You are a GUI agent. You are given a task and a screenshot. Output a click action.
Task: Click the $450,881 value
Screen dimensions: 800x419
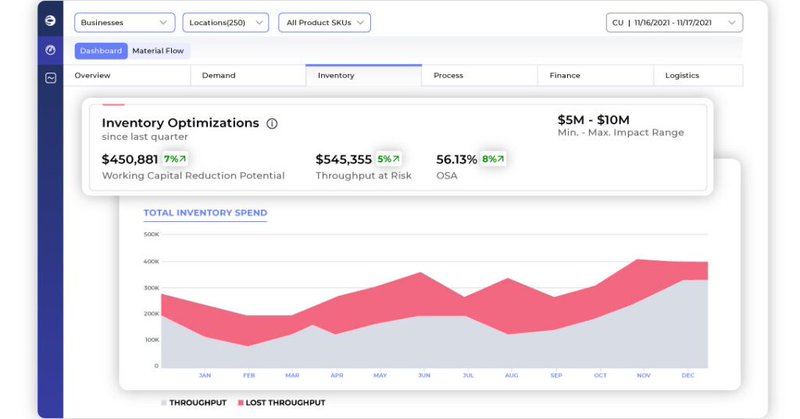130,159
